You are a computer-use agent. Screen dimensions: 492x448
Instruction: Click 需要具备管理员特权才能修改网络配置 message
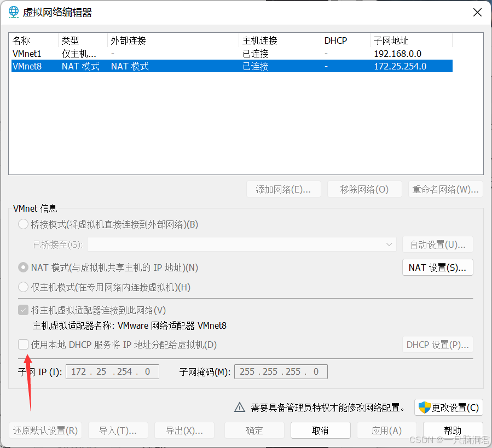[x=328, y=408]
